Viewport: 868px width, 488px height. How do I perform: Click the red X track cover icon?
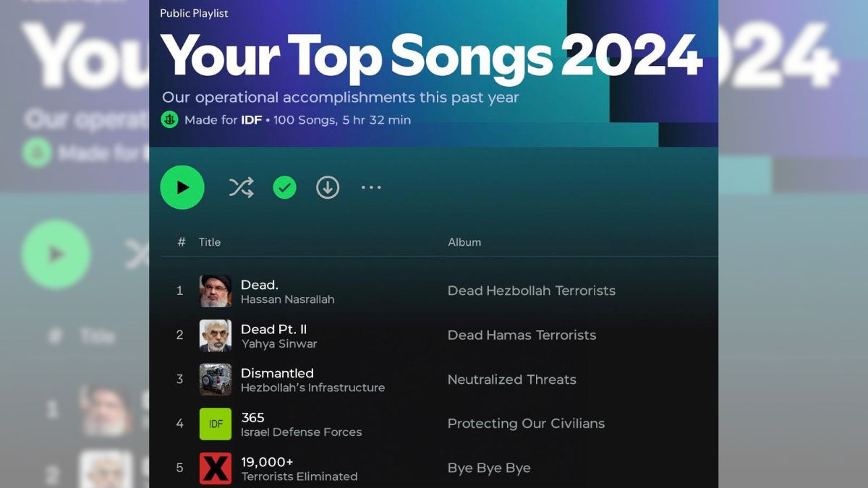(x=216, y=468)
